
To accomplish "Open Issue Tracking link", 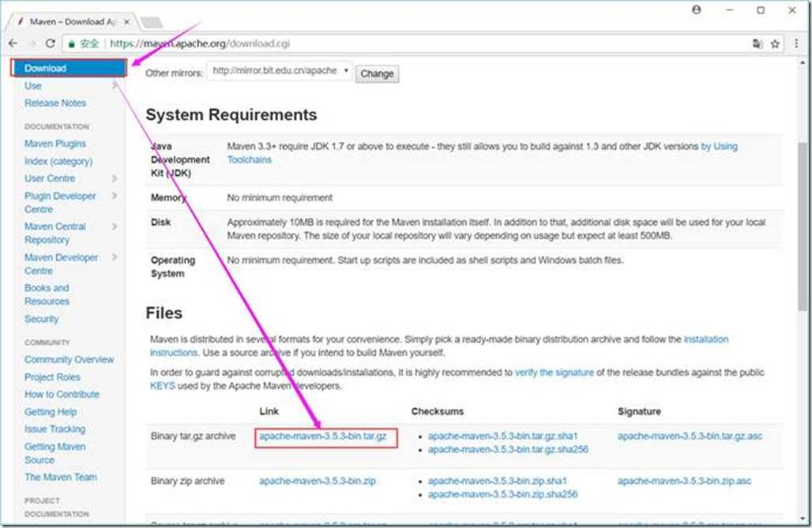I will point(55,429).
